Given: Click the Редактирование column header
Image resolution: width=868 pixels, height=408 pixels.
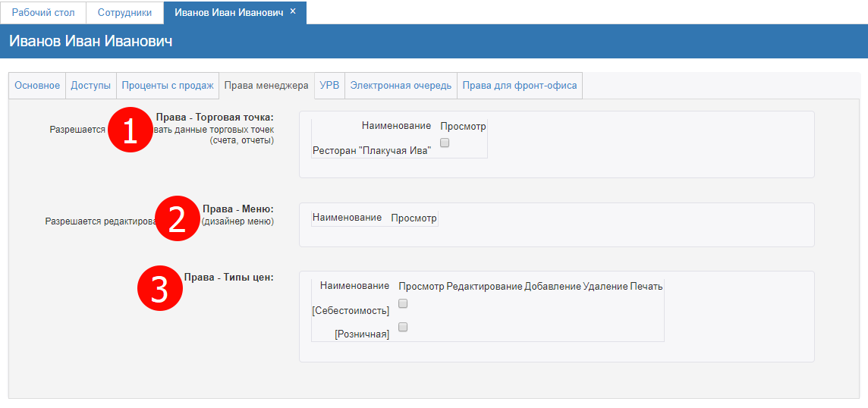Looking at the screenshot, I should coord(484,286).
